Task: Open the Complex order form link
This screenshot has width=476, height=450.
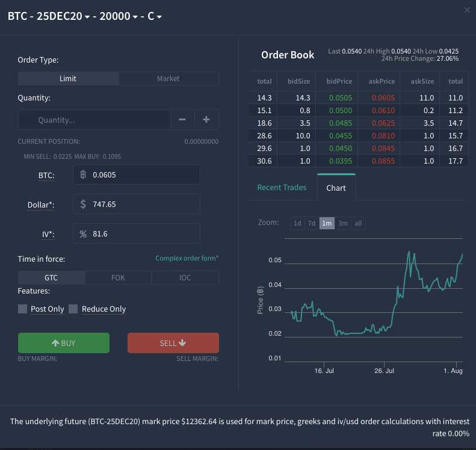Action: 187,258
